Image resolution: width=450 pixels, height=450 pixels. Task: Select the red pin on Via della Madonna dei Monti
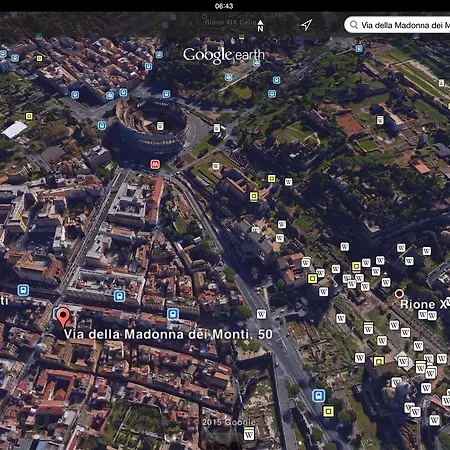pyautogui.click(x=63, y=317)
